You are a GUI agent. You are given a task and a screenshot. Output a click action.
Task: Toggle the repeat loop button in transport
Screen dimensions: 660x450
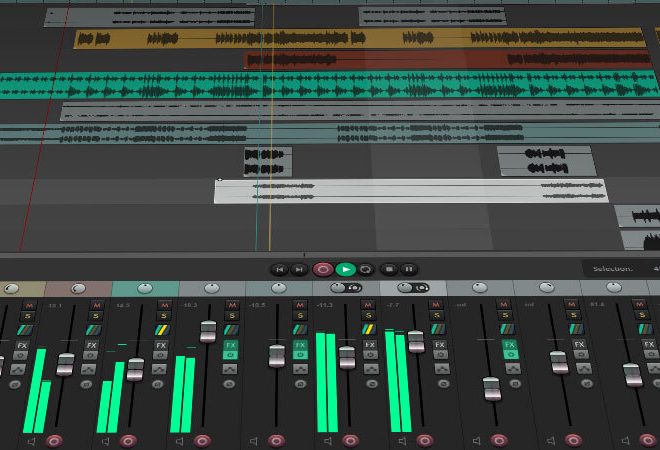tap(365, 269)
